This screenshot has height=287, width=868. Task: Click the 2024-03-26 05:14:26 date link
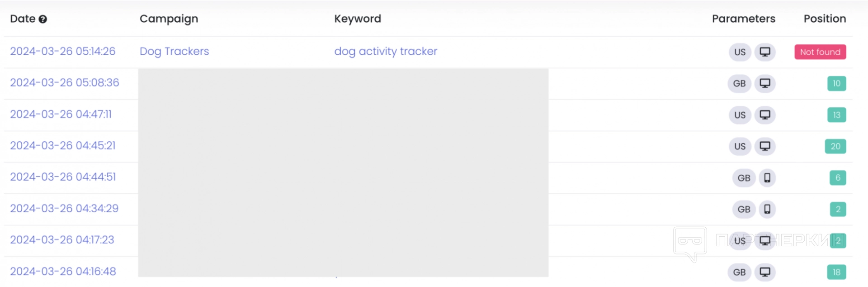pyautogui.click(x=63, y=51)
